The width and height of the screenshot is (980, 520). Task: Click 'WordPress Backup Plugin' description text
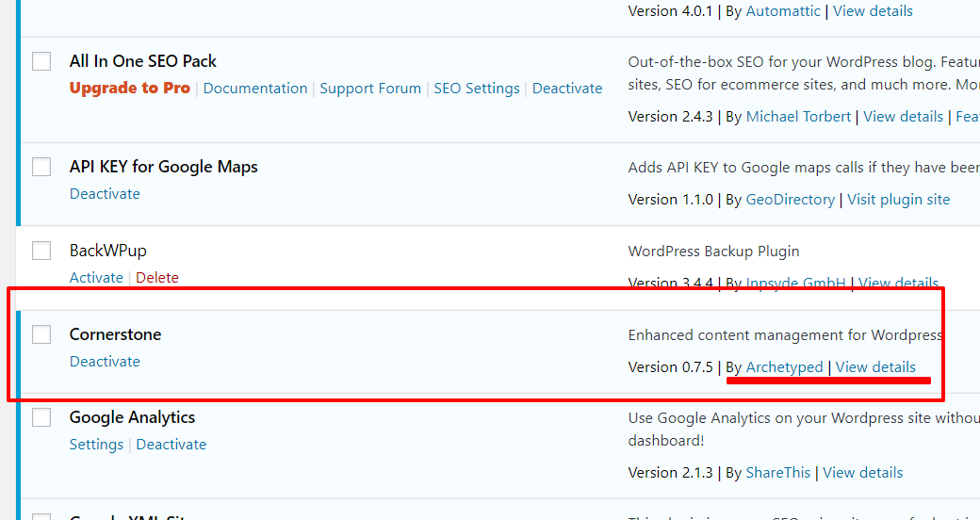[x=713, y=252]
